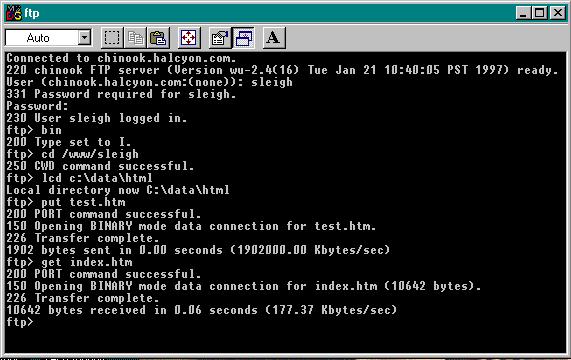
Task: Click the Paste clipboard icon
Action: (158, 38)
